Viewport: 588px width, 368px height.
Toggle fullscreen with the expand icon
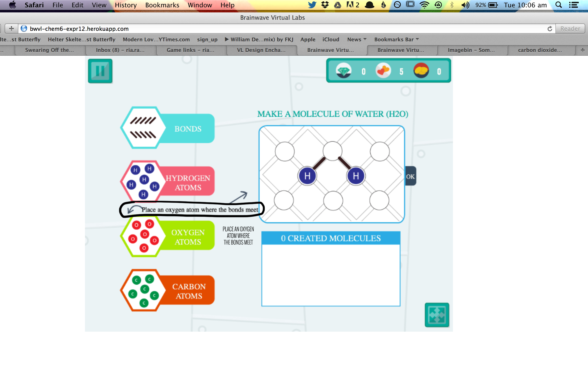point(437,315)
